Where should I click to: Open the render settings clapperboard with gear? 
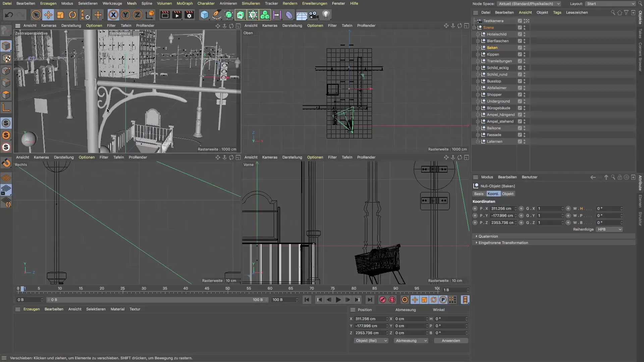tap(189, 15)
